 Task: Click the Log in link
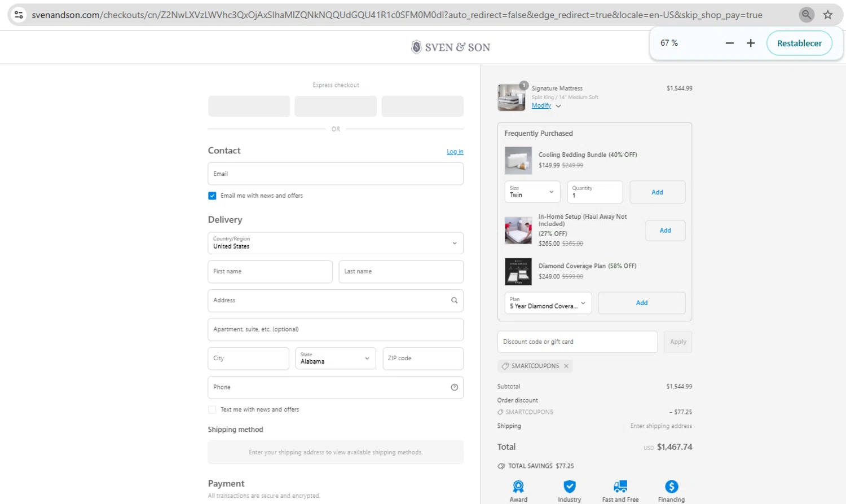tap(455, 152)
